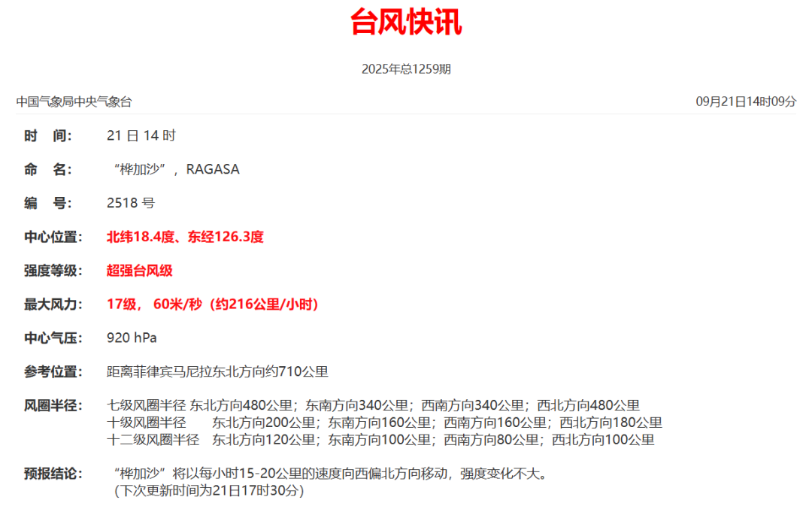
Task: Click the next update time note 21日17时30分
Action: [209, 491]
